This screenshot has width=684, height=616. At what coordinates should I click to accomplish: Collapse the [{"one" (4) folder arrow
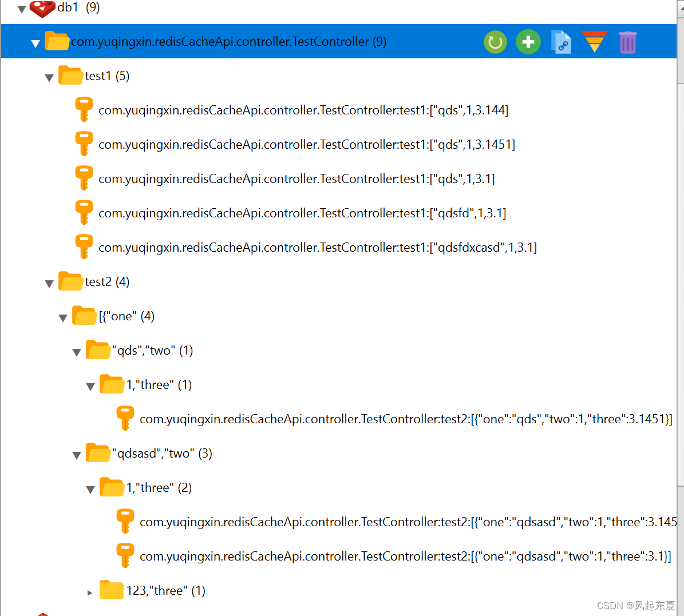pyautogui.click(x=64, y=318)
